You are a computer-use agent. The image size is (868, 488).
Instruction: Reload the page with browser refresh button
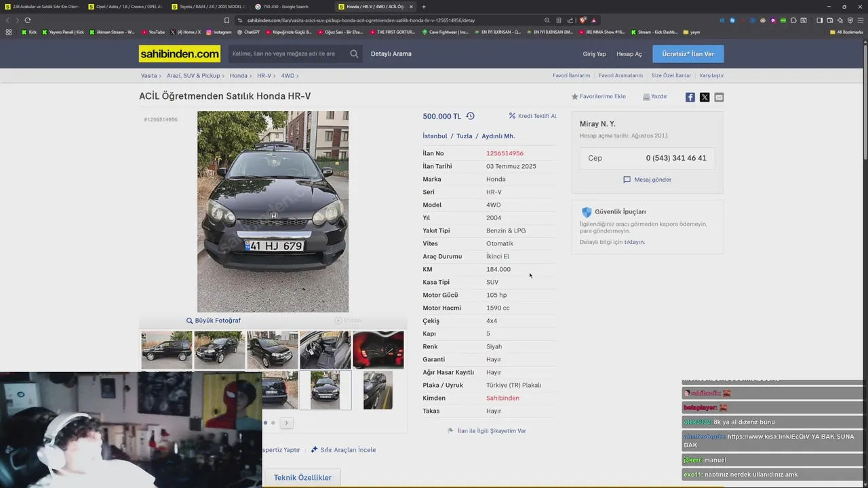(x=27, y=20)
